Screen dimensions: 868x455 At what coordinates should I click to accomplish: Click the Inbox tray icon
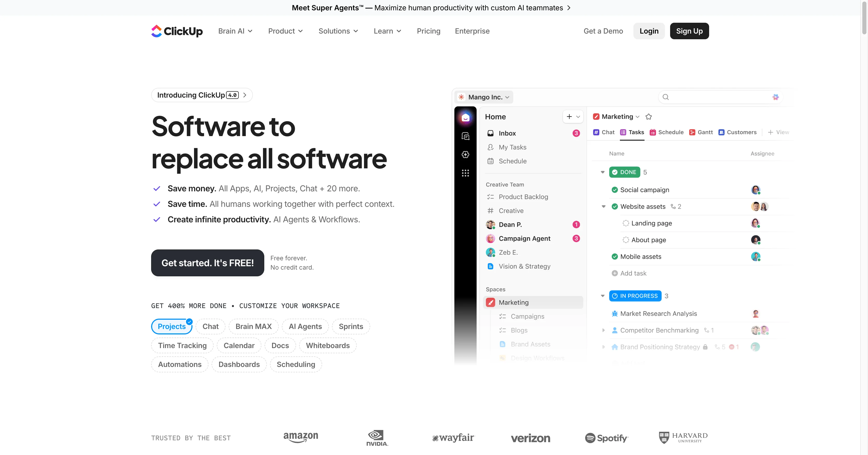(491, 133)
